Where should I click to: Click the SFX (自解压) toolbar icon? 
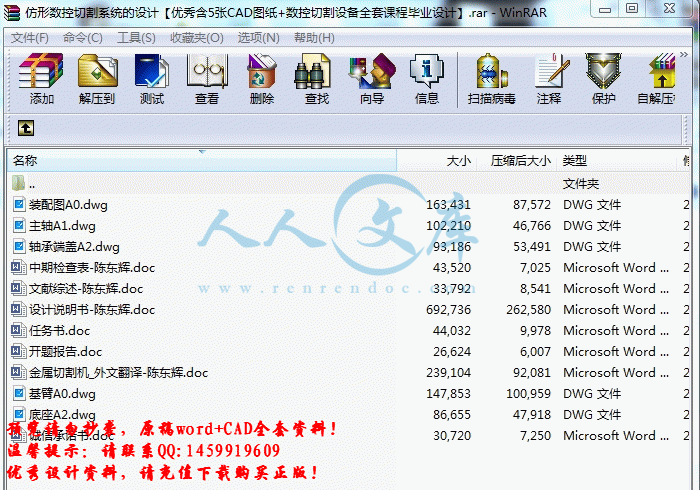click(x=662, y=71)
